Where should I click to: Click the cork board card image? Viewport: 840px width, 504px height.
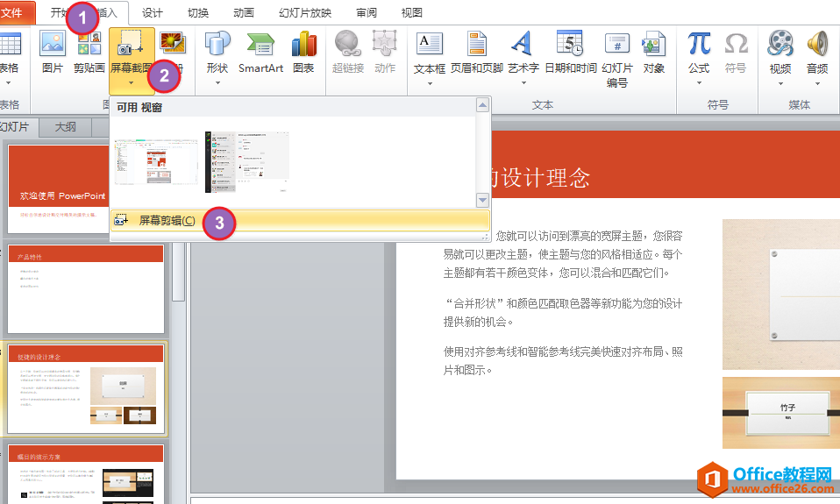pos(781,295)
